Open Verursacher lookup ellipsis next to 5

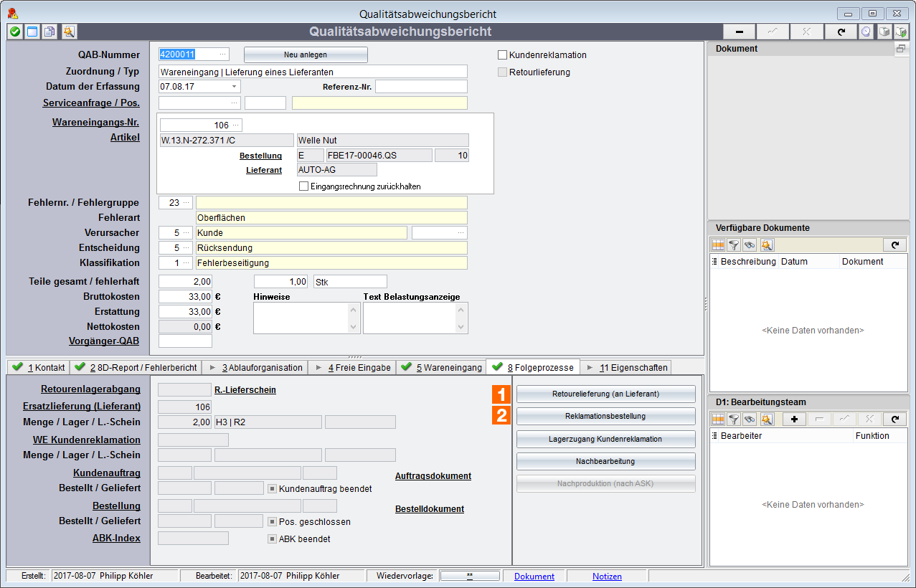pos(186,232)
